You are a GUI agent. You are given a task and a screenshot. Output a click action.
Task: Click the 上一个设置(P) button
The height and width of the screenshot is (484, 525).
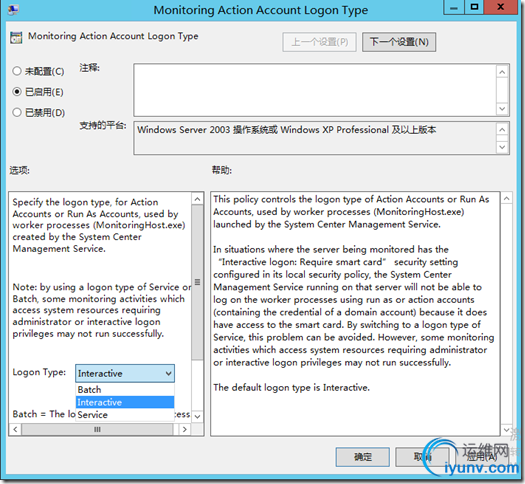319,42
